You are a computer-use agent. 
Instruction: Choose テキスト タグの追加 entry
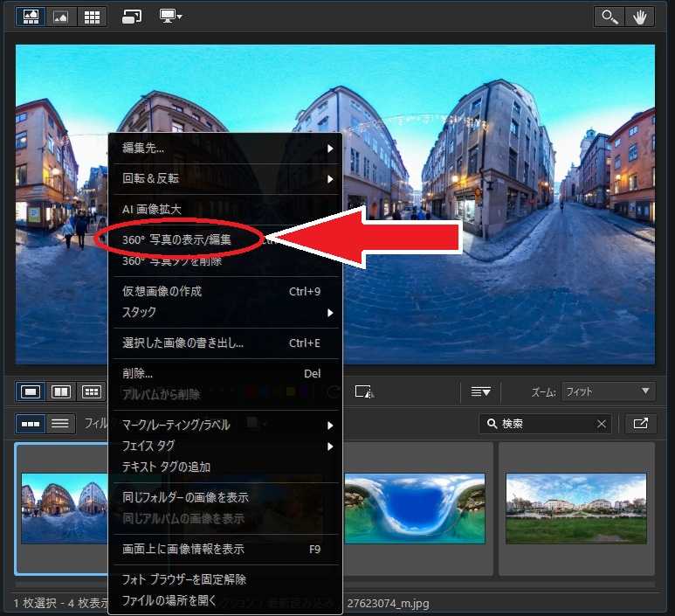tap(225, 467)
